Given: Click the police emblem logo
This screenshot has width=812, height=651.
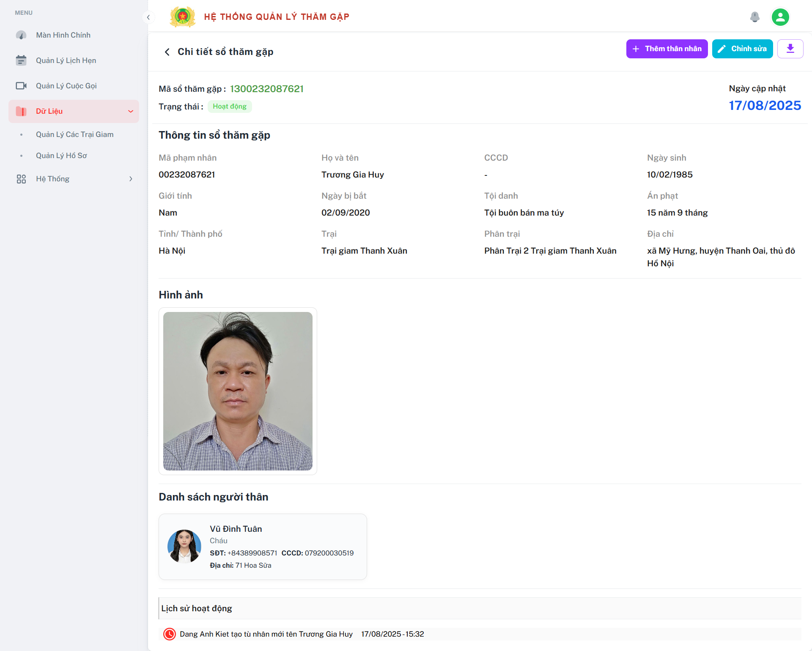Looking at the screenshot, I should [183, 17].
